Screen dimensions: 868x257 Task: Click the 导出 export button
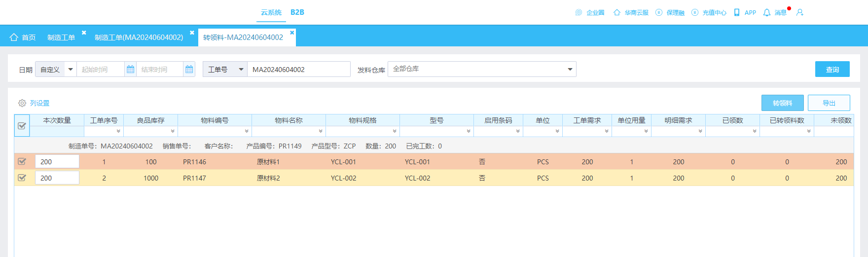tap(829, 103)
